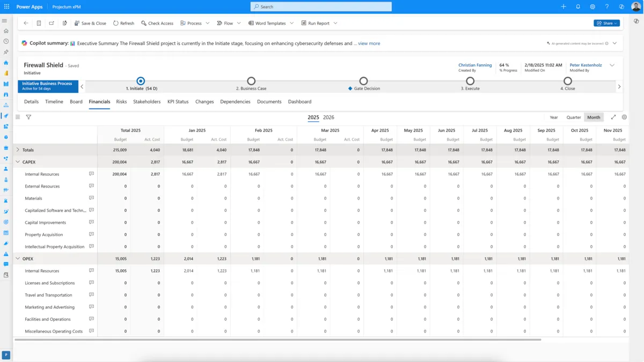The image size is (644, 362).
Task: Move process stages forward with right chevron
Action: click(619, 86)
